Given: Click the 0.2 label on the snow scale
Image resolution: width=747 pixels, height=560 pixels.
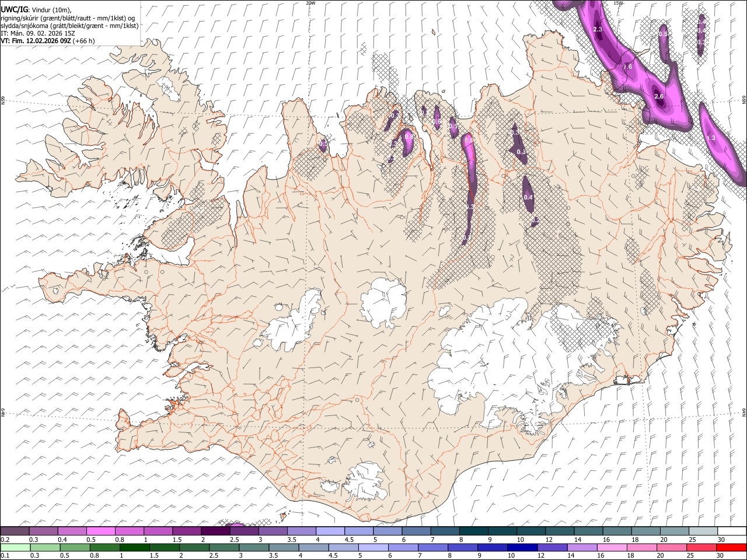Looking at the screenshot, I should (x=4, y=539).
